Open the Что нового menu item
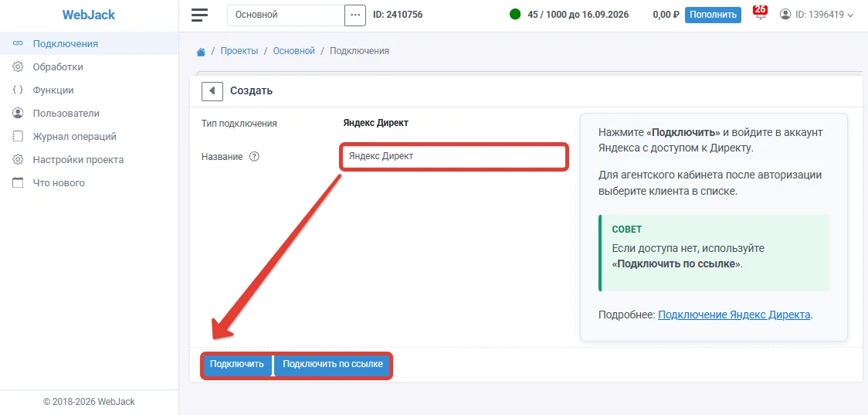 pos(89,183)
